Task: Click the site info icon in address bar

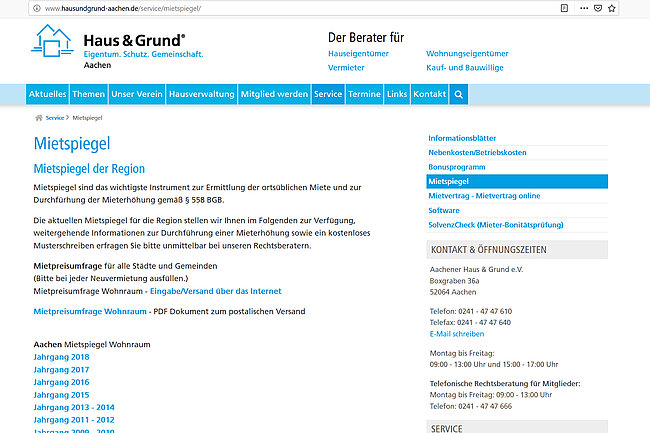Action: 8,7
